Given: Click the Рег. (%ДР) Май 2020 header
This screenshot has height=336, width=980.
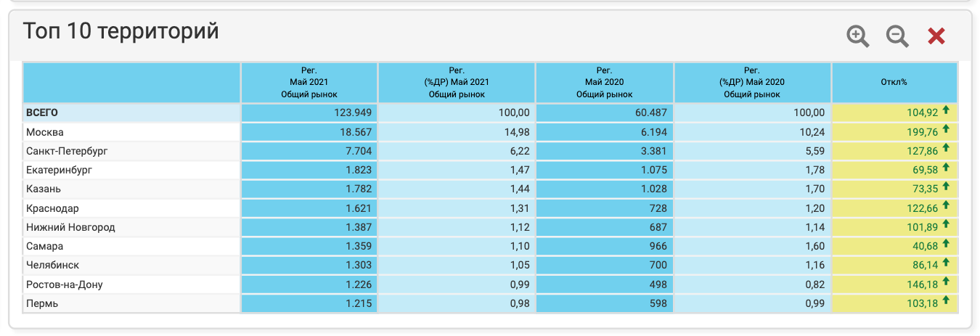Looking at the screenshot, I should click(752, 83).
